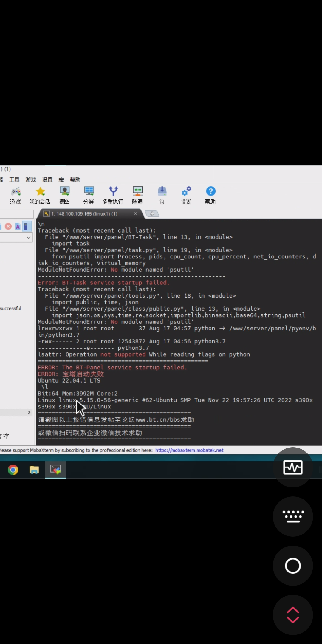Click 'ERROR: 宝塔启动失败' text line
322x644 pixels.
(71, 374)
